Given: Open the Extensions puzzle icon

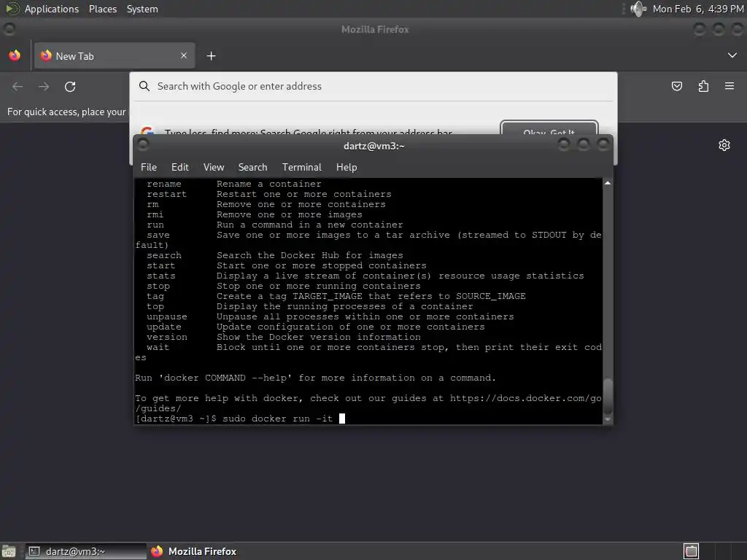Looking at the screenshot, I should tap(703, 86).
